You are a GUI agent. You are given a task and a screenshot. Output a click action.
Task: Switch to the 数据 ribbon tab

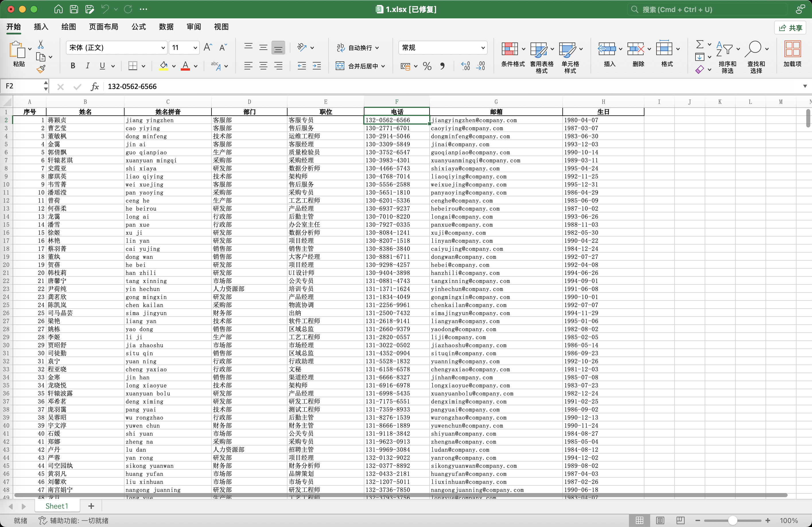point(166,27)
